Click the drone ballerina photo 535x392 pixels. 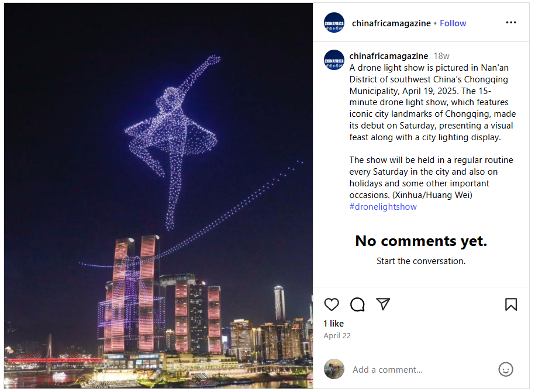[158, 196]
